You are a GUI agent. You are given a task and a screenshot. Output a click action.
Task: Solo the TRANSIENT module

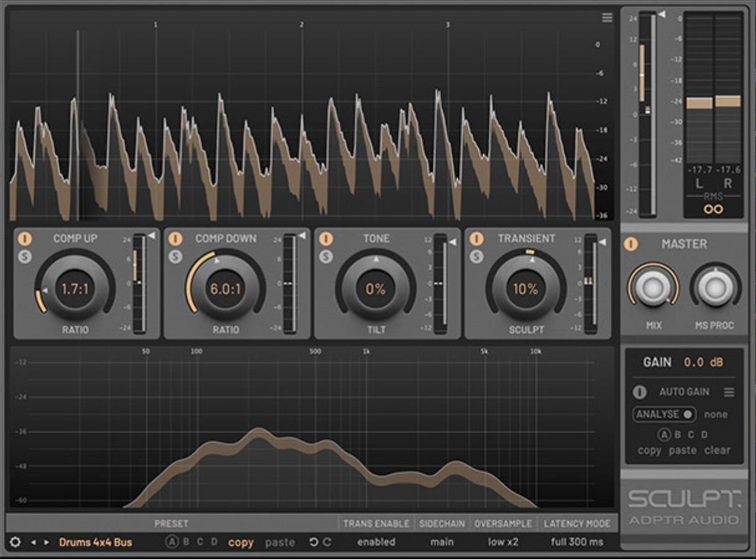tap(477, 256)
